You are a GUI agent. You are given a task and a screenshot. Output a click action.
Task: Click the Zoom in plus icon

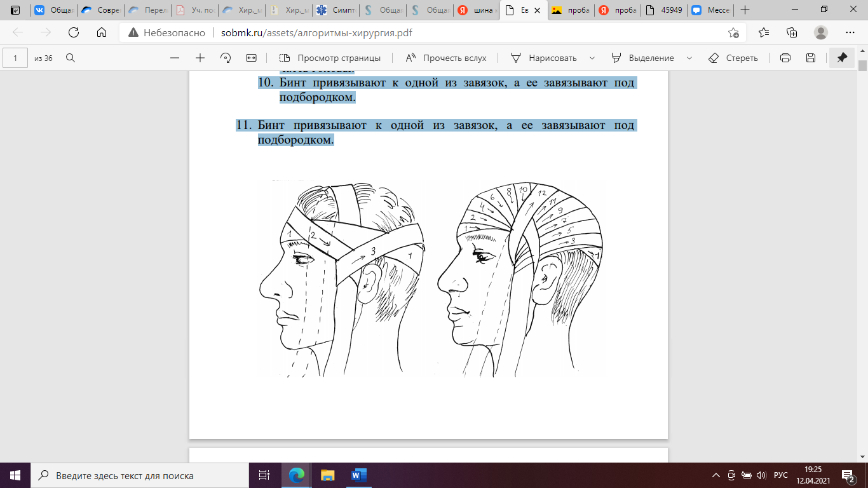click(200, 58)
